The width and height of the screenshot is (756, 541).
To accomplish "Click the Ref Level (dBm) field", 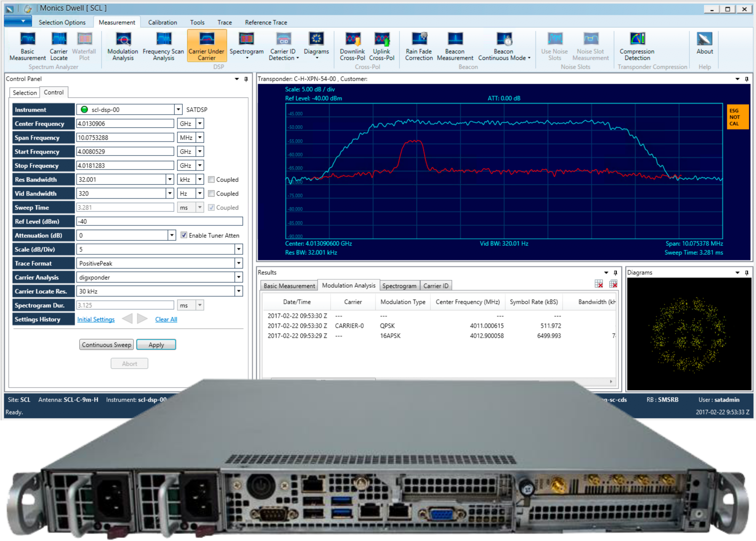I will (x=159, y=221).
